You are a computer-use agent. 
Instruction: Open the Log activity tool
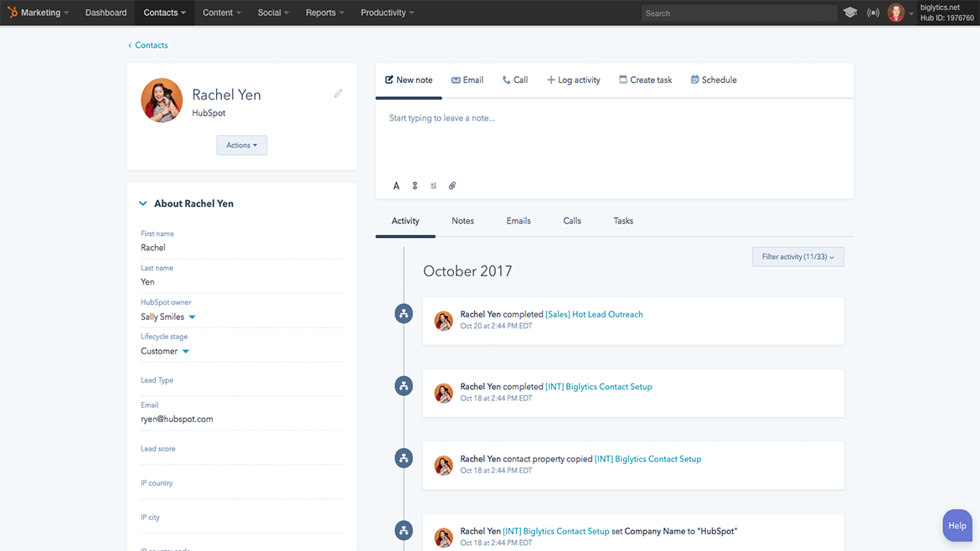[x=573, y=80]
